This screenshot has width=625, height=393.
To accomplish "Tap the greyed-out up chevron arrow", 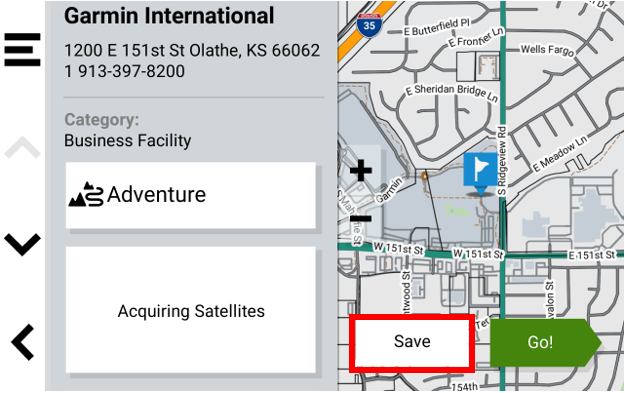I will [22, 147].
